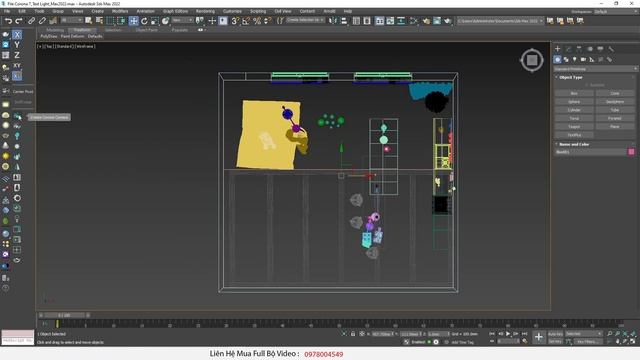Open the Rendering menu
This screenshot has width=640, height=360.
(205, 11)
